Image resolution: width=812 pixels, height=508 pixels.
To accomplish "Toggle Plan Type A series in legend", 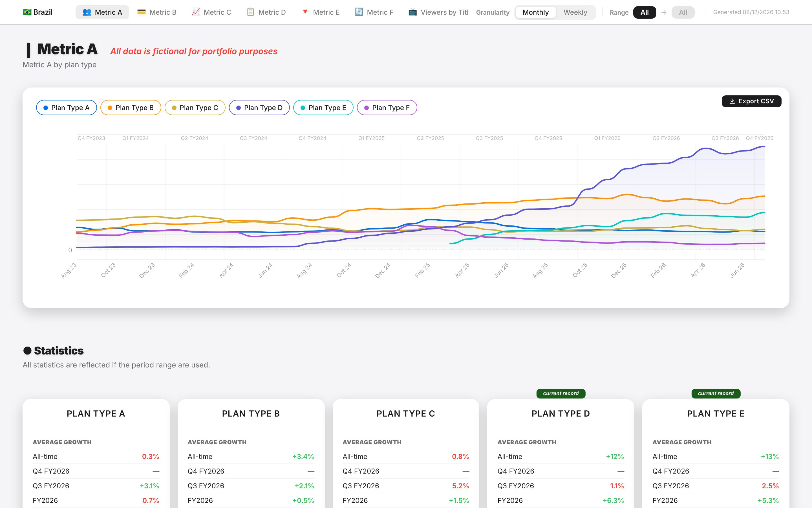I will point(67,108).
